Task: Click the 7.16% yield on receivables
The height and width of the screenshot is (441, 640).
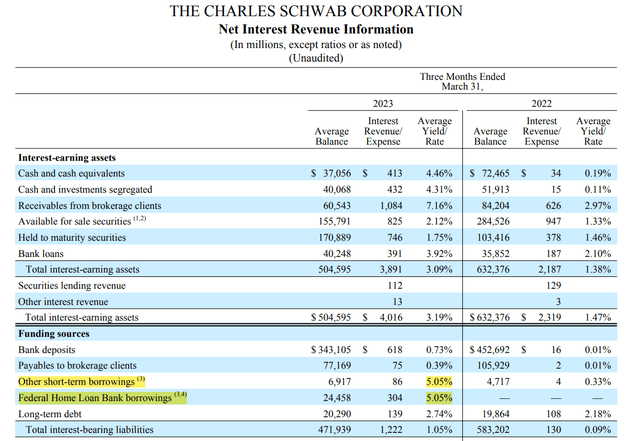Action: tap(439, 206)
